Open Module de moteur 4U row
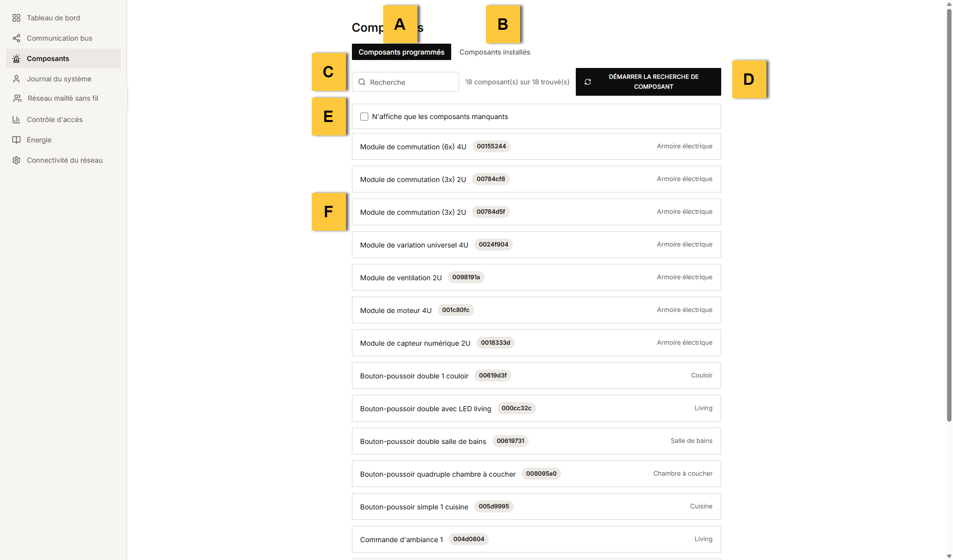The height and width of the screenshot is (560, 953). [x=537, y=310]
